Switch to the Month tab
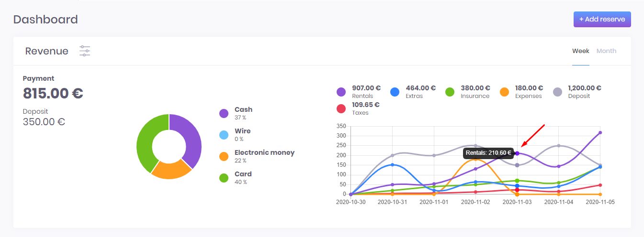 pos(606,51)
